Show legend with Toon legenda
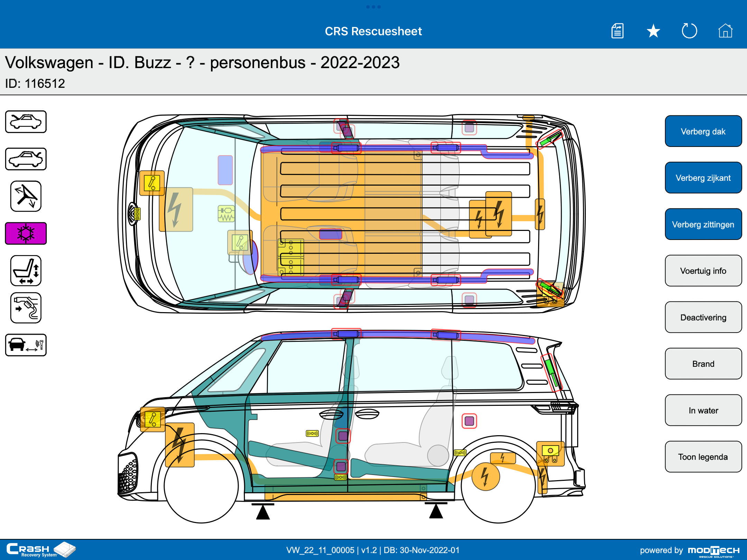Screen dimensions: 747x560 [703, 457]
